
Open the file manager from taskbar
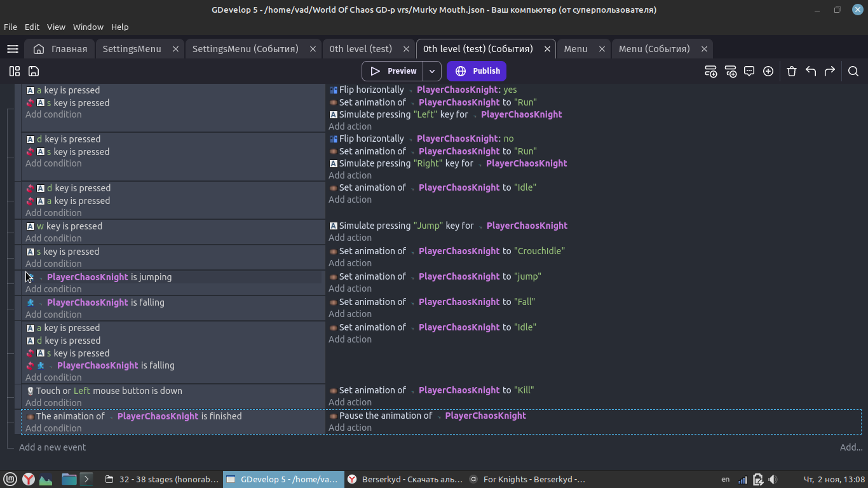[69, 479]
